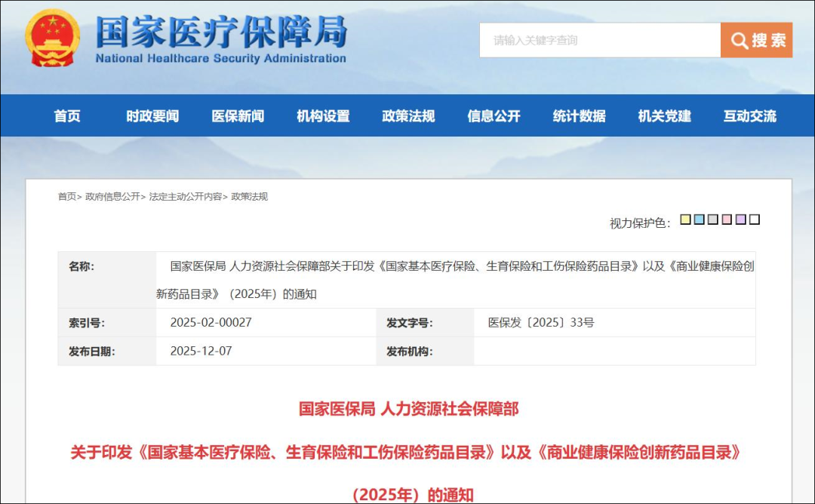Open the 信息公开 navigation menu item
The image size is (815, 504).
494,115
